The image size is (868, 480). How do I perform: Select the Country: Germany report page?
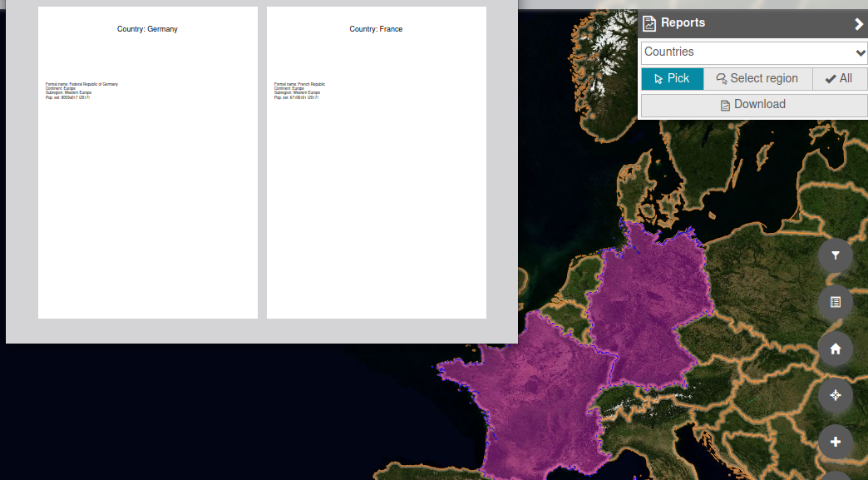point(147,162)
